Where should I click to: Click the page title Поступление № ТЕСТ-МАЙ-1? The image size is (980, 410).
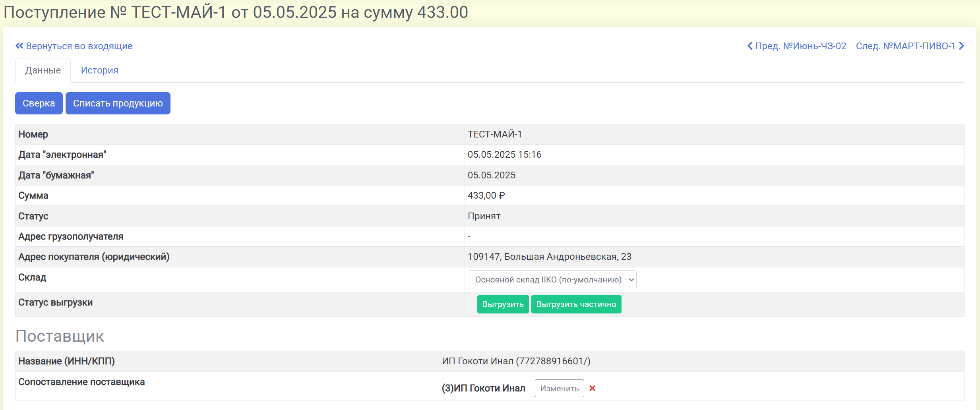(235, 12)
